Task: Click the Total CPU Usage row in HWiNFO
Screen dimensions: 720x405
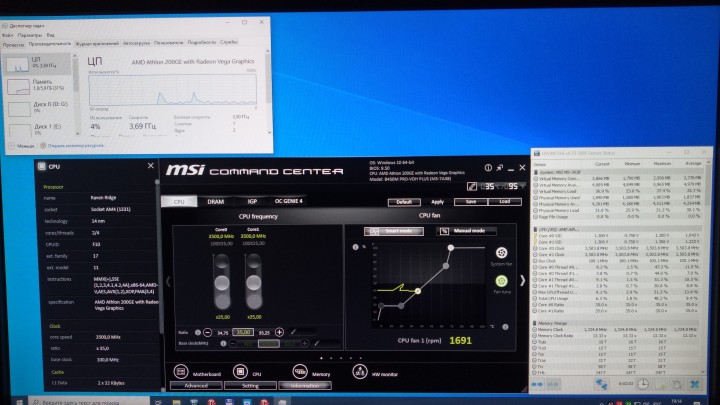Action: [618, 298]
